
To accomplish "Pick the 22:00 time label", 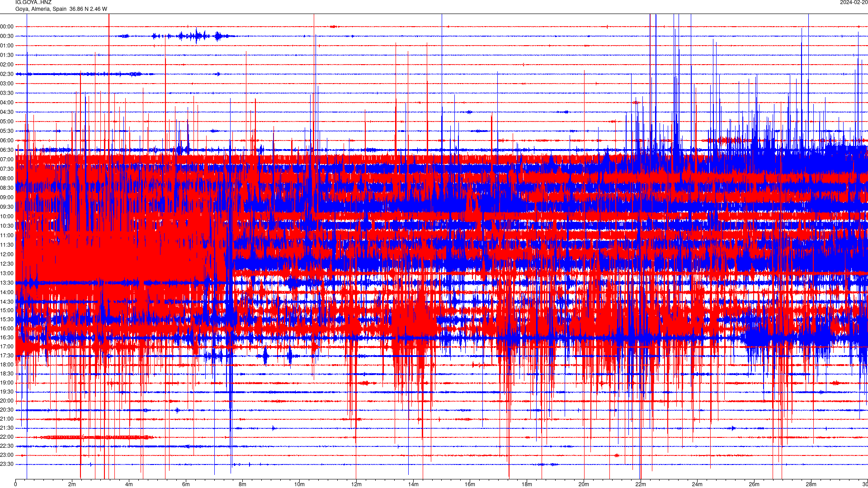I will click(x=7, y=437).
